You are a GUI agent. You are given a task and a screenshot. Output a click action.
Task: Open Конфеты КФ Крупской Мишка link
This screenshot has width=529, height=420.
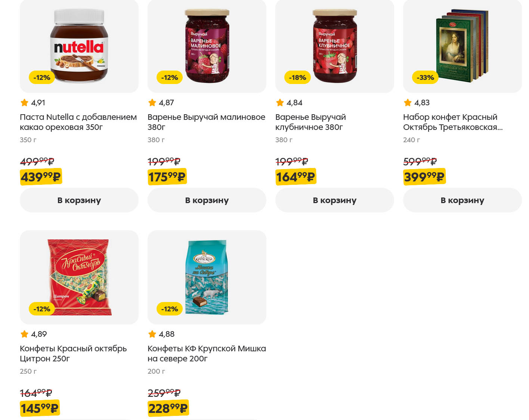207,354
